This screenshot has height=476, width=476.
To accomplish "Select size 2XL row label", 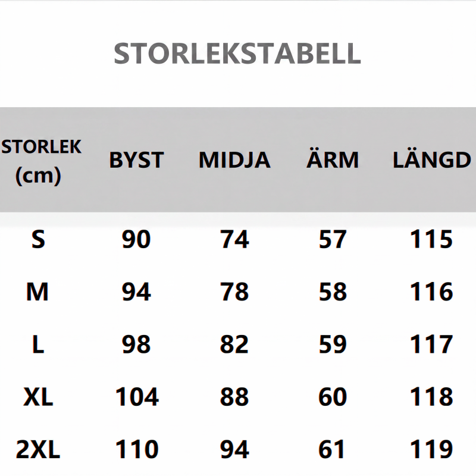I will coord(38,450).
